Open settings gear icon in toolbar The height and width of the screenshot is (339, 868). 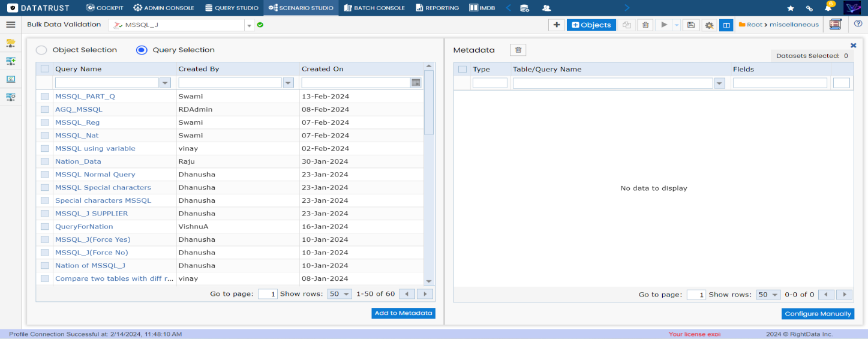click(709, 25)
